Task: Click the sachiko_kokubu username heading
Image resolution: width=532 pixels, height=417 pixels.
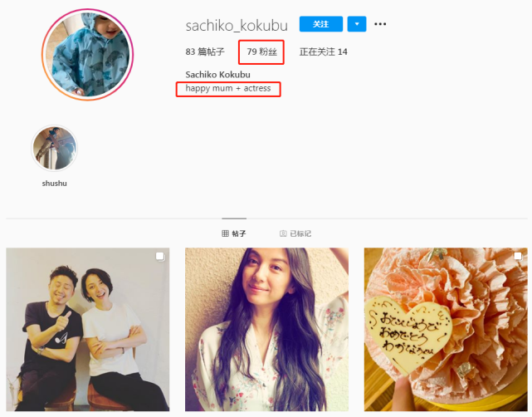Action: click(x=237, y=26)
